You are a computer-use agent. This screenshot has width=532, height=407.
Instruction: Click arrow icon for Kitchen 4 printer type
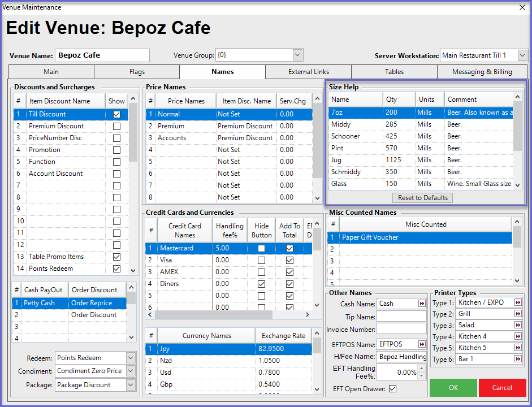coord(517,336)
